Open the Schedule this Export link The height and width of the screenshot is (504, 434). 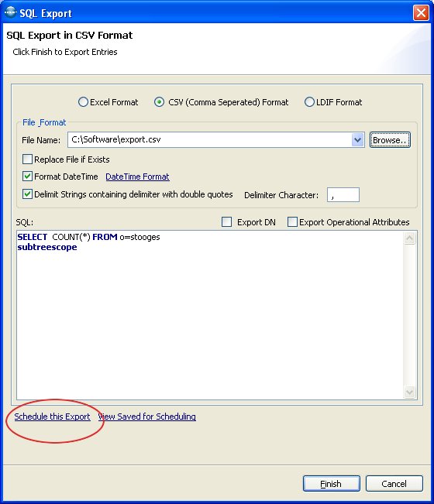[x=52, y=417]
